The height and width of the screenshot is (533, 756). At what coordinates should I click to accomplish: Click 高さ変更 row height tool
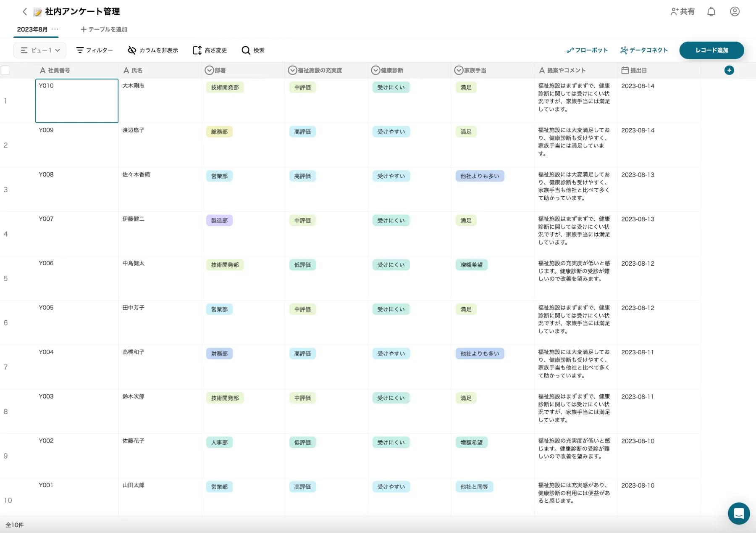coord(210,50)
